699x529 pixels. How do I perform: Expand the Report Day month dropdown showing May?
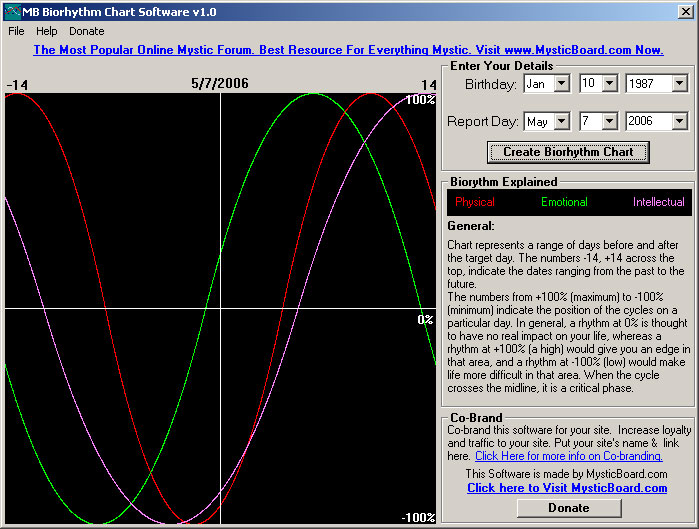(562, 121)
